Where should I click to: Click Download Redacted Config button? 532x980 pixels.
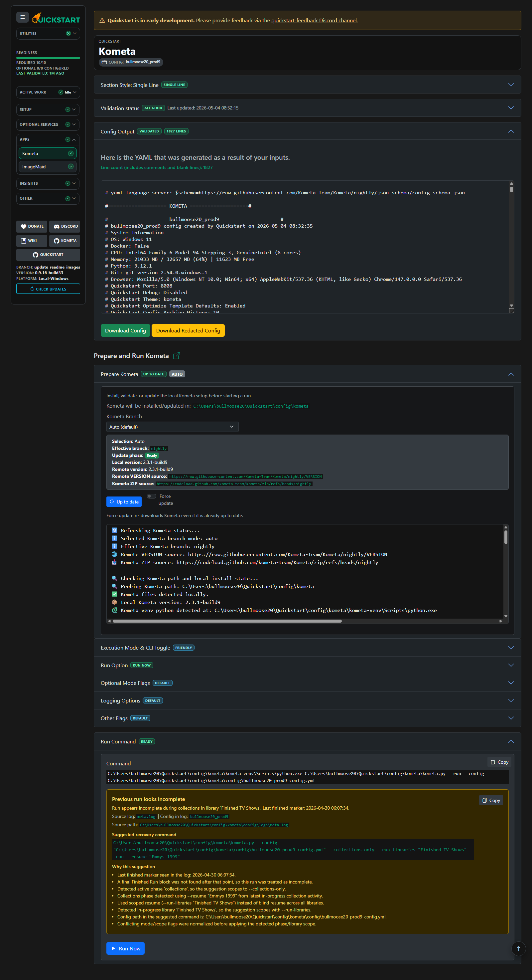coord(188,330)
